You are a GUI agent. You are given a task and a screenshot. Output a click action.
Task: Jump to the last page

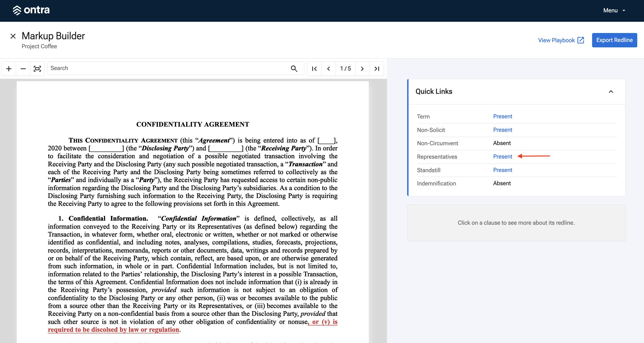(377, 68)
